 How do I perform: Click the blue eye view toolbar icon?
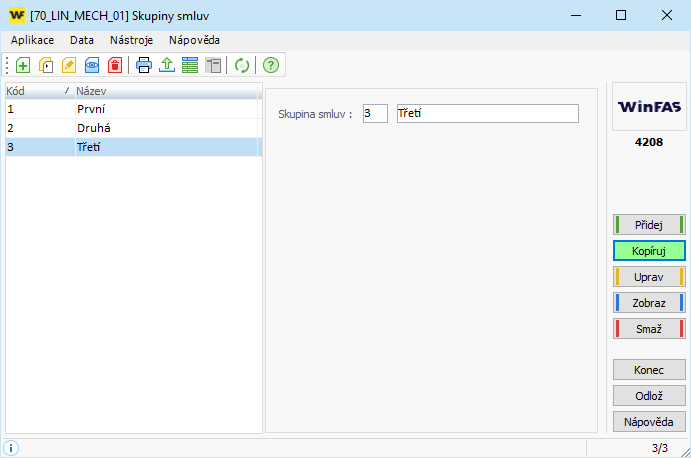point(92,65)
